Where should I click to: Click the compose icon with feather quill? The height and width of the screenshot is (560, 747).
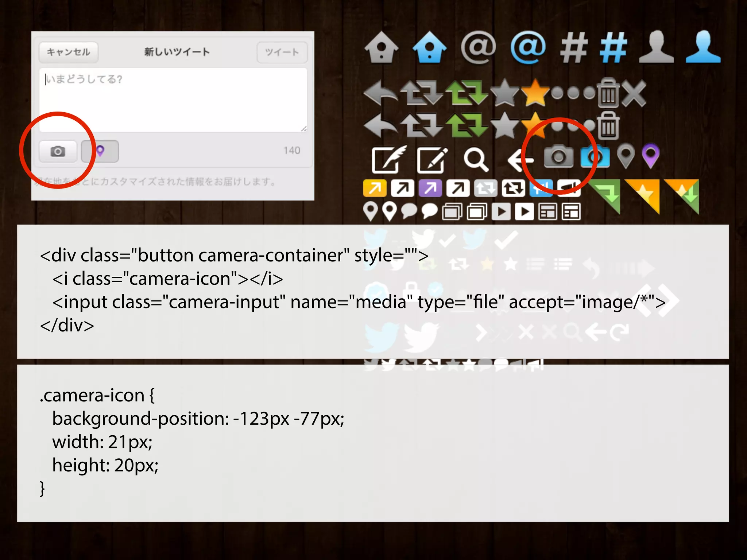(x=389, y=159)
